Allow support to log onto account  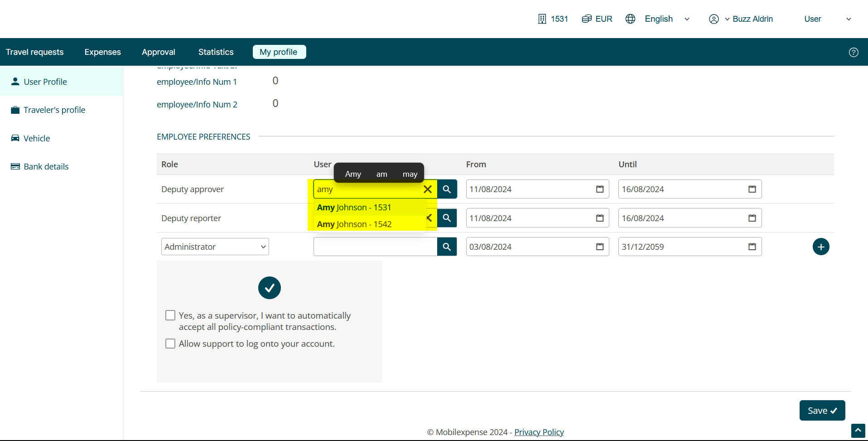click(170, 344)
